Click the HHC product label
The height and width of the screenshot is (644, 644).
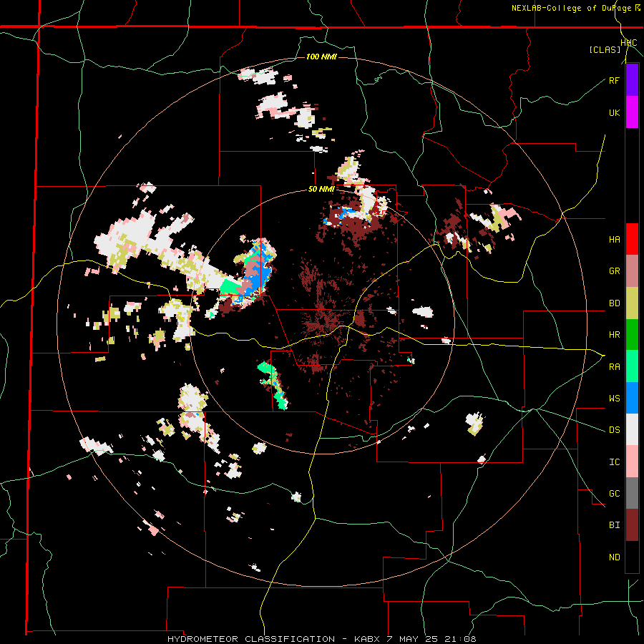click(629, 43)
